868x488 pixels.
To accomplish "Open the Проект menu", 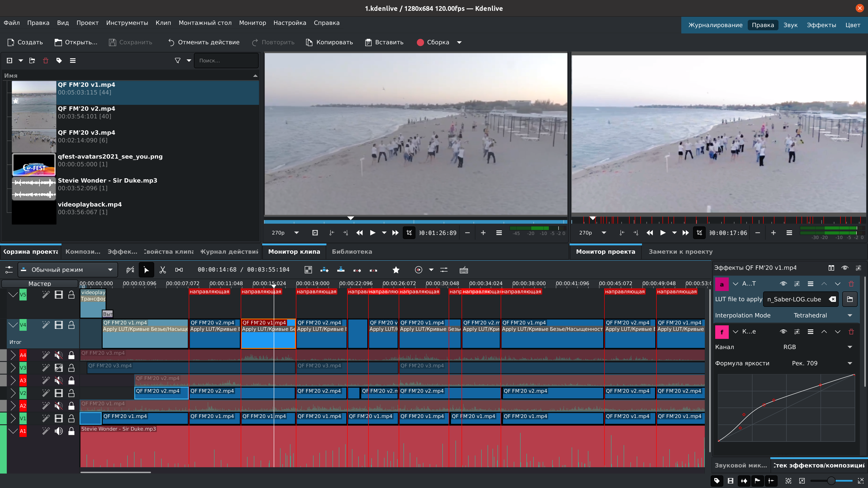I will pyautogui.click(x=87, y=23).
